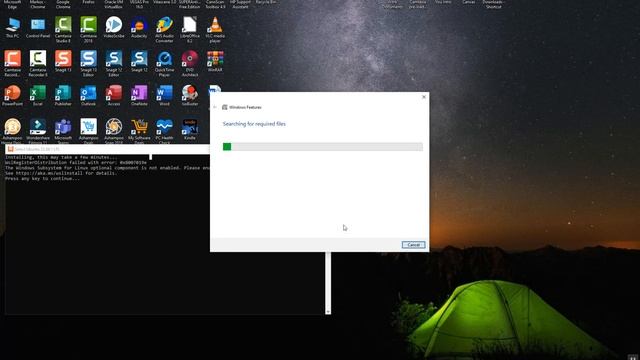Screen dimensions: 640x360
Task: Open the IsoBuster desktop icon
Action: [189, 96]
